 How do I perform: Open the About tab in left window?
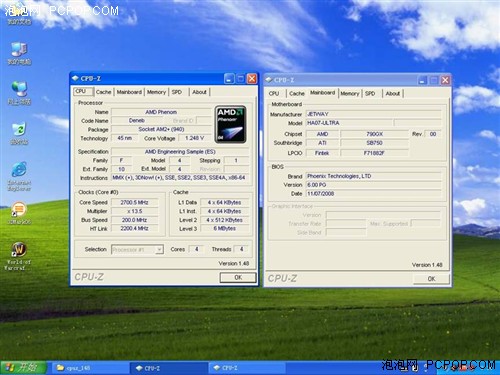click(199, 92)
